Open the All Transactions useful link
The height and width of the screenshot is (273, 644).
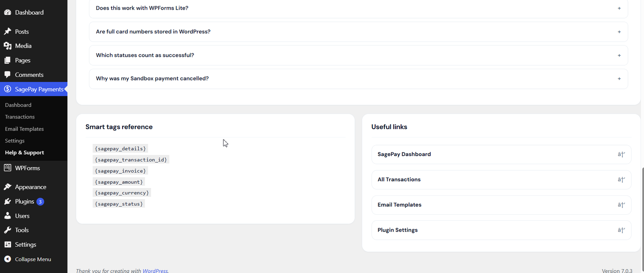(x=501, y=180)
